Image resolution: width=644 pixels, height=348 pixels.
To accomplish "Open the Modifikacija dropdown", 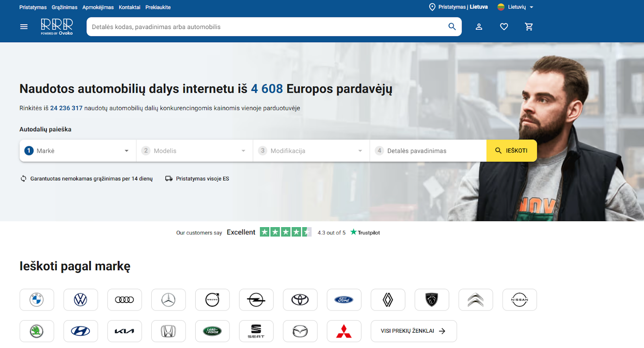I will 311,151.
